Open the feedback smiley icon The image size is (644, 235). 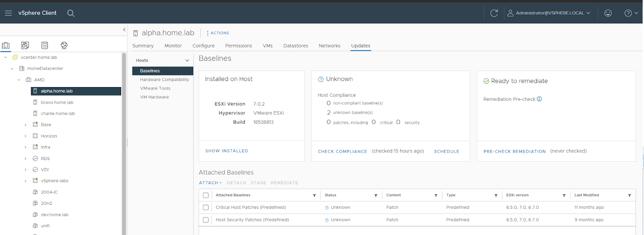608,13
